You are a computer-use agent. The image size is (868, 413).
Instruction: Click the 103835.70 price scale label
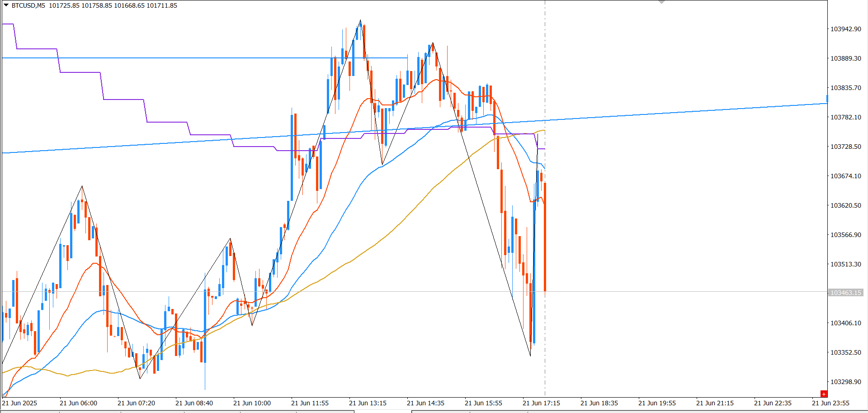coord(846,88)
